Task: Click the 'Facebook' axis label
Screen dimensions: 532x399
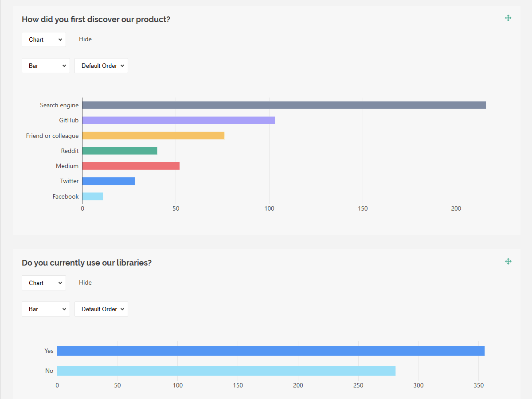Action: 66,196
